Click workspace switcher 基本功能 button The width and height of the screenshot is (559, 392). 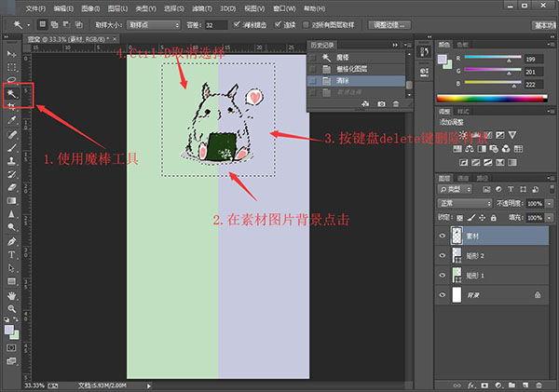(544, 25)
